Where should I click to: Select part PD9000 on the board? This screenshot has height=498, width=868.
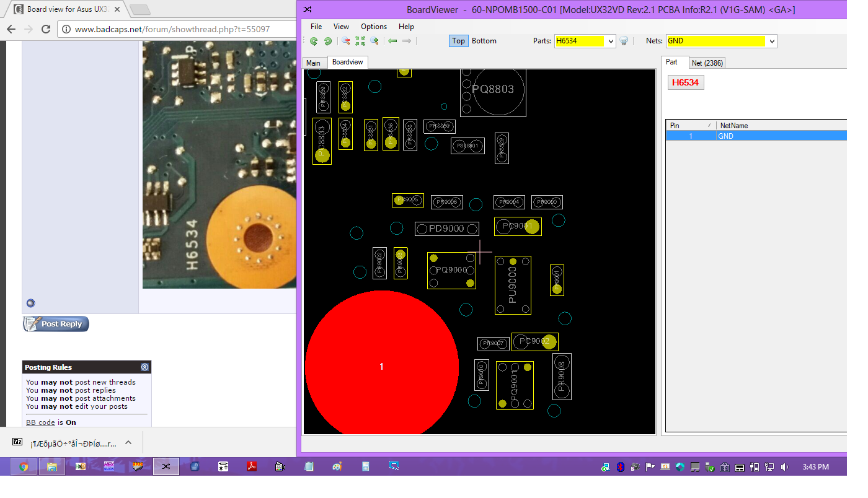(x=446, y=229)
